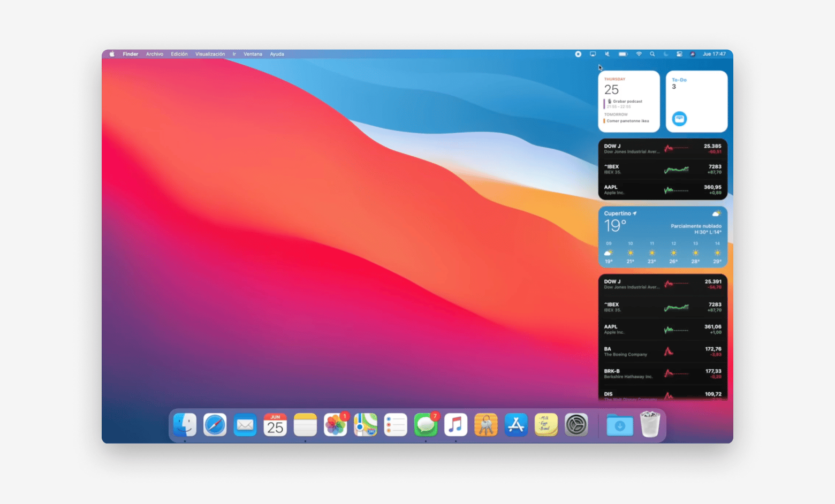Click the Spotlight search magnifier icon
Screen dimensions: 835x504
coord(652,54)
